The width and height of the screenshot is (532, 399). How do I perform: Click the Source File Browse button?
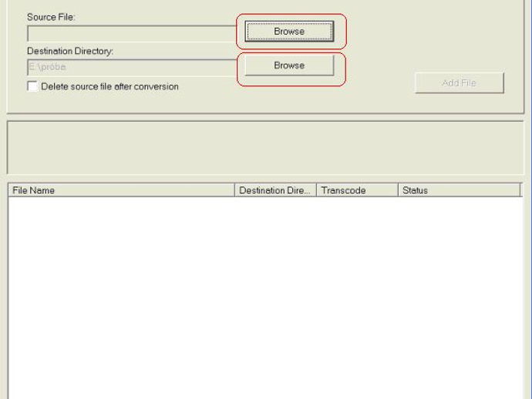[289, 32]
